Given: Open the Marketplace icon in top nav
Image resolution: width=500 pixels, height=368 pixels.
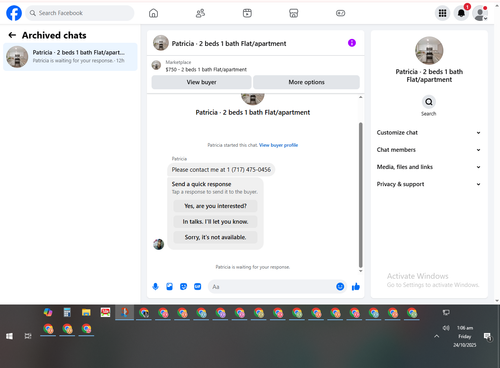Looking at the screenshot, I should click(x=293, y=13).
